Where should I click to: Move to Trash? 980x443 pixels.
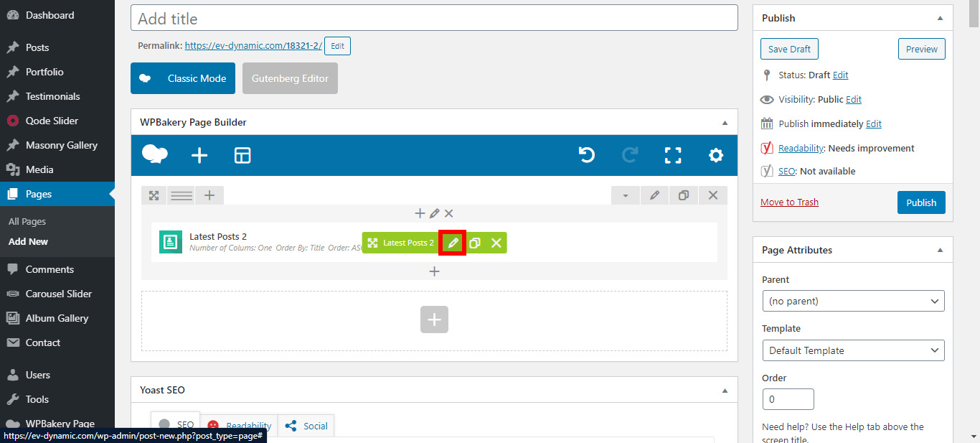tap(789, 202)
